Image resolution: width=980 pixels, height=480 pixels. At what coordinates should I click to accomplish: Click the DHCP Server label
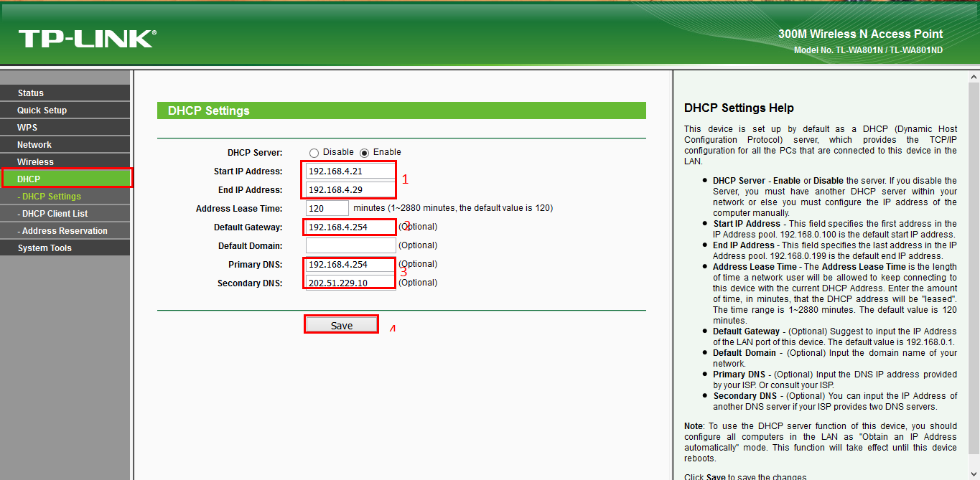click(255, 153)
